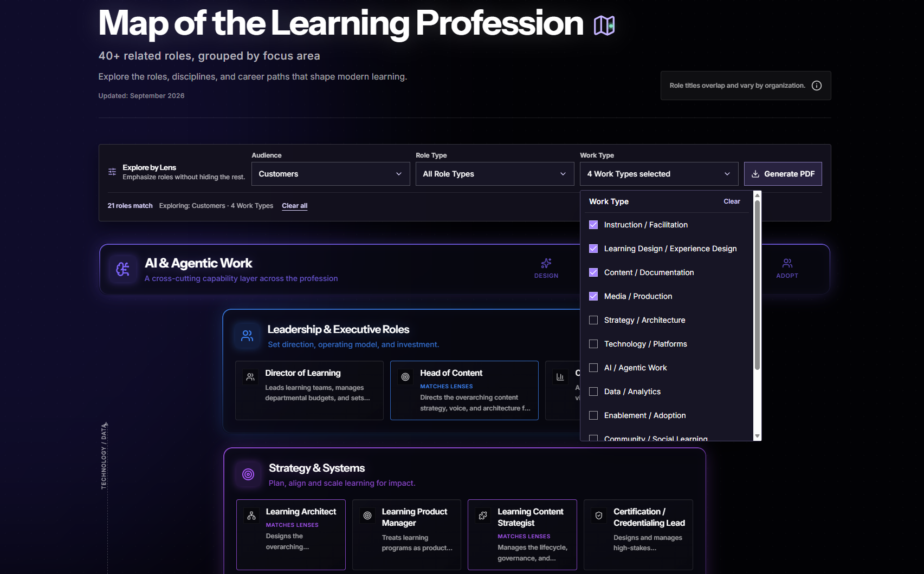Click the Explore by Lens sliders icon
This screenshot has height=574, width=924.
click(x=112, y=172)
